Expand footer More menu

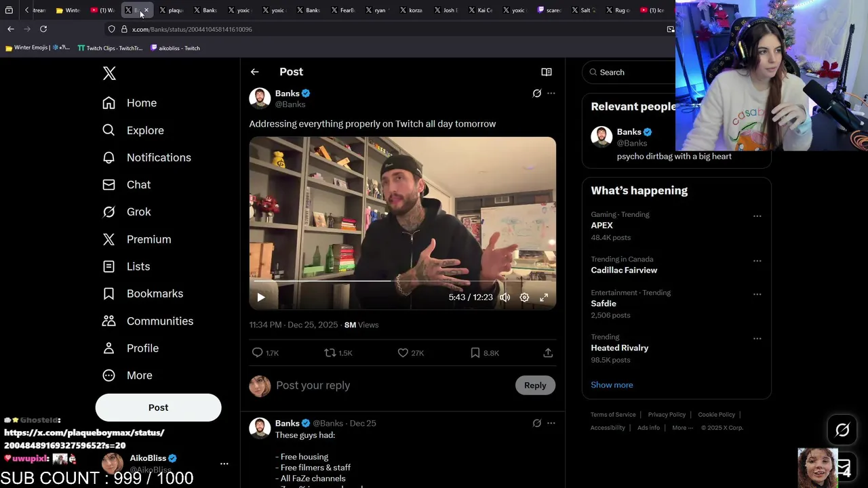[682, 428]
